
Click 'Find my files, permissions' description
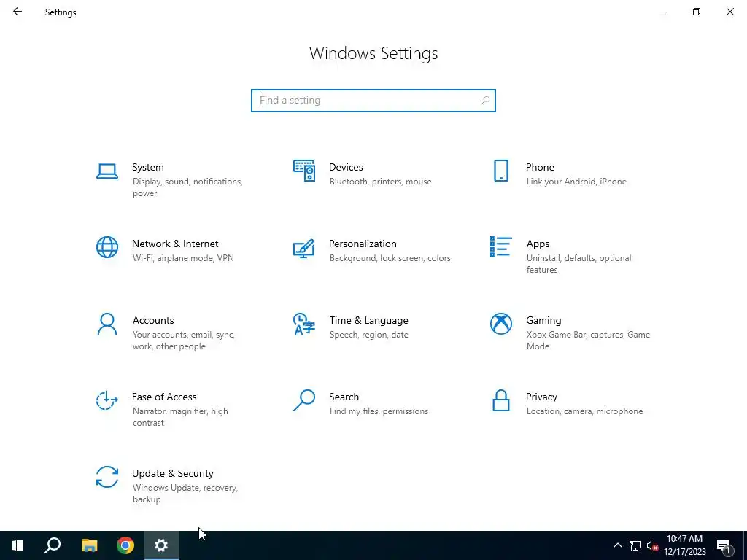pyautogui.click(x=379, y=411)
